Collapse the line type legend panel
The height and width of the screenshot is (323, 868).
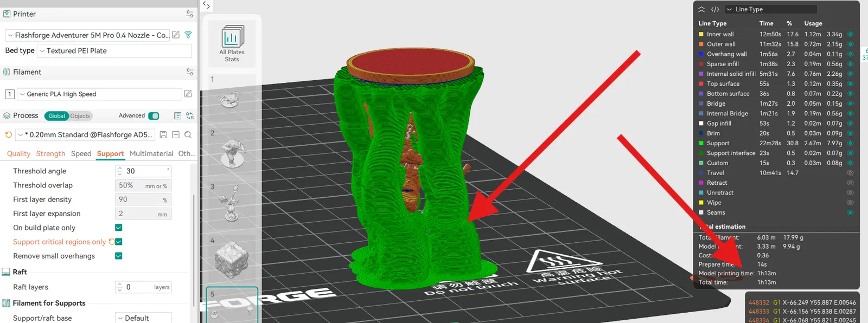click(x=701, y=9)
